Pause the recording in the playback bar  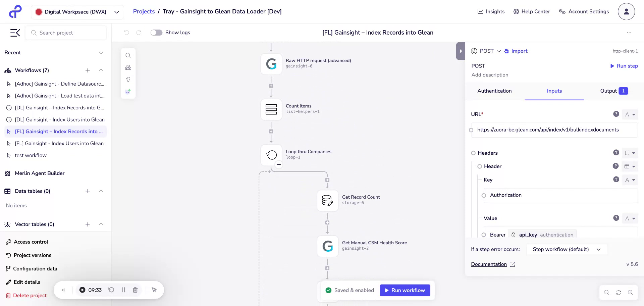click(123, 290)
